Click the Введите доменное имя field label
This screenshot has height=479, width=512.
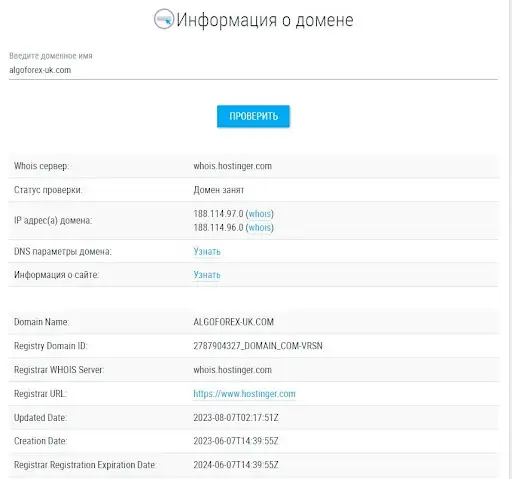[x=51, y=56]
